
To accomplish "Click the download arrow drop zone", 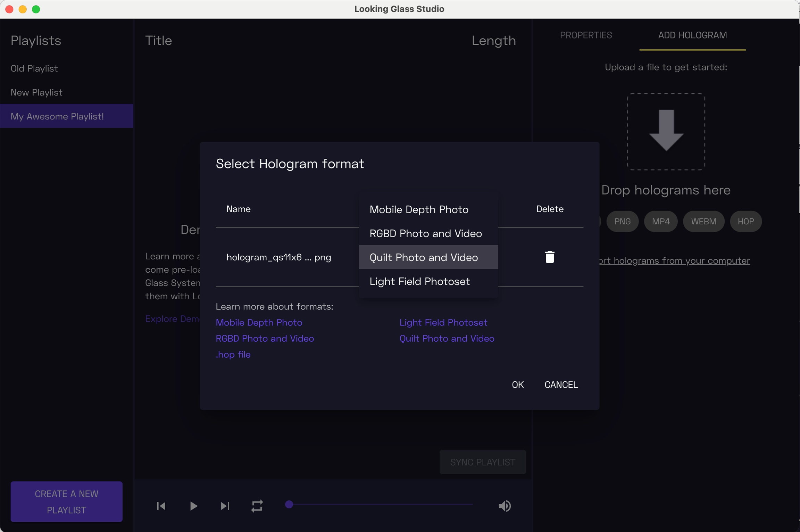I will coord(666,131).
